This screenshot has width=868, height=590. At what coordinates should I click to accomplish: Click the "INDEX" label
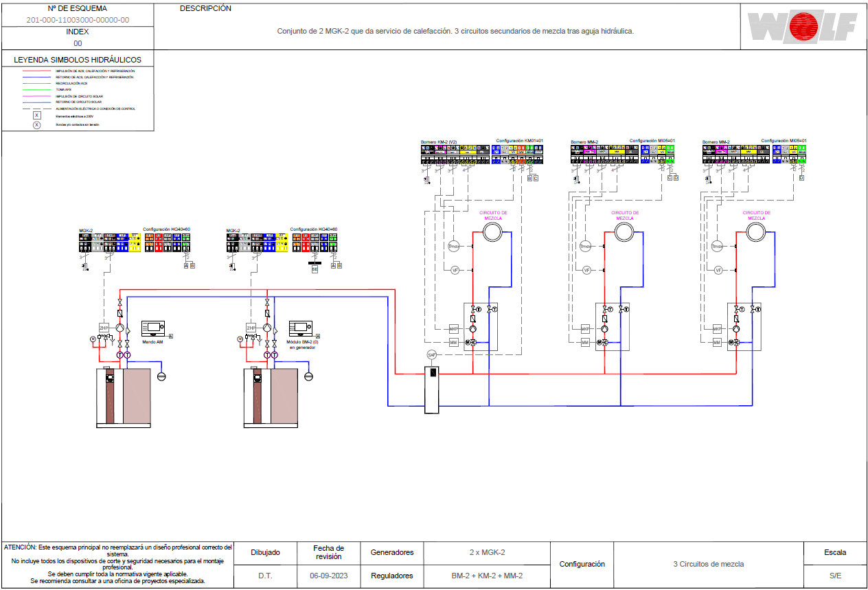coord(78,32)
